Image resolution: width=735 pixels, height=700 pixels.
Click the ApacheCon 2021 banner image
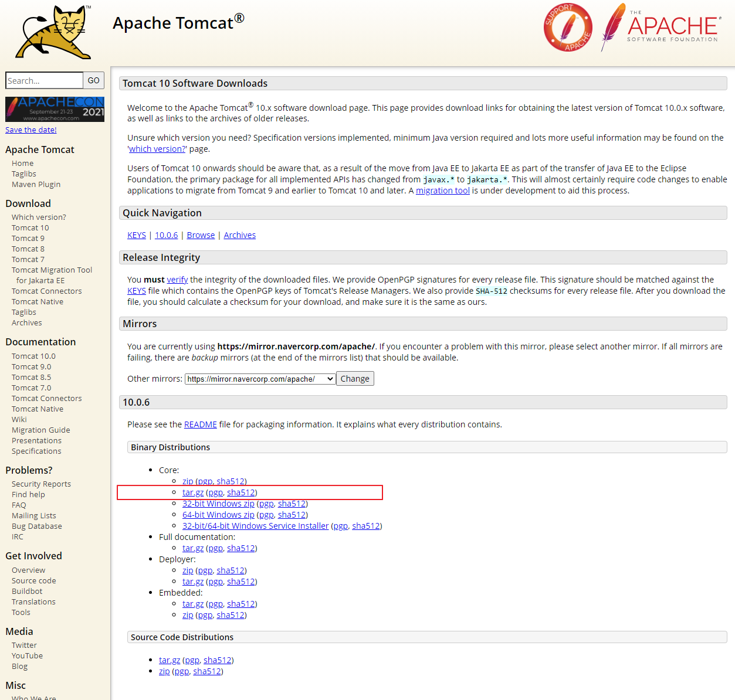tap(55, 109)
